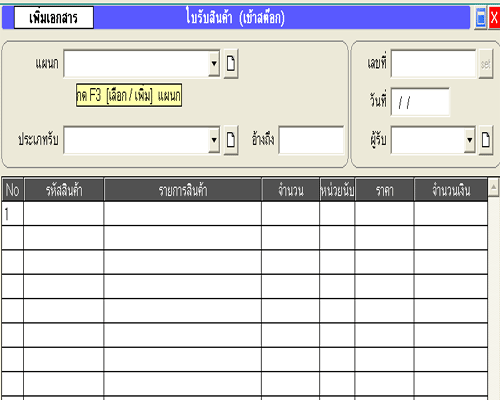This screenshot has width=500, height=400.
Task: Focus the เลขที่ input field
Action: tap(433, 64)
